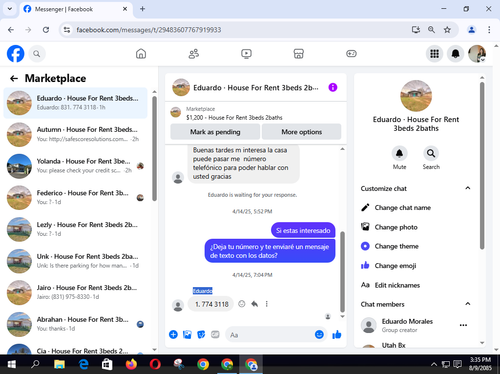The width and height of the screenshot is (500, 374).
Task: Open more options dots beside 774 3118 message
Action: (267, 304)
